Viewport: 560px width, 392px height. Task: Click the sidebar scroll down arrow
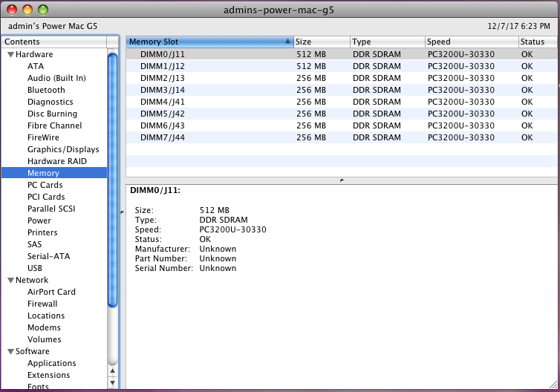(x=112, y=382)
